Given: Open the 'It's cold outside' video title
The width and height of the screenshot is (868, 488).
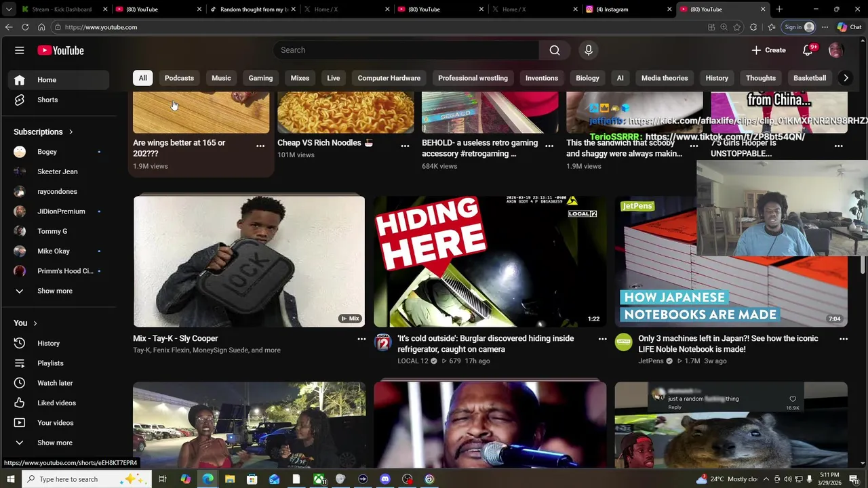Looking at the screenshot, I should [486, 344].
